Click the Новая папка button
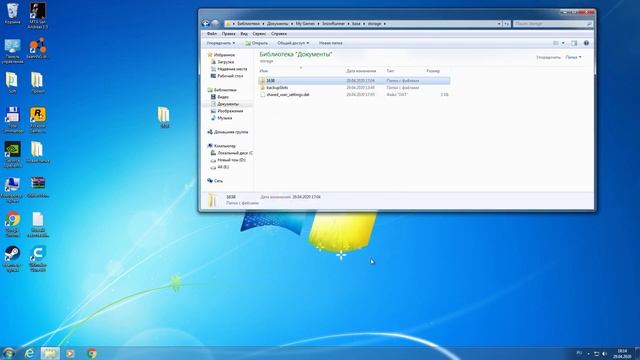640x360 pixels. (331, 43)
